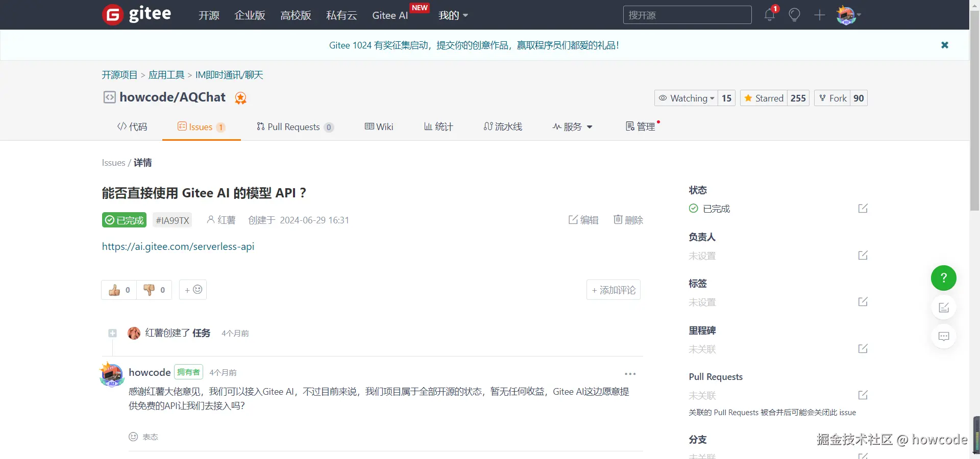Select the Issues tab
Image resolution: width=980 pixels, height=459 pixels.
coord(201,126)
